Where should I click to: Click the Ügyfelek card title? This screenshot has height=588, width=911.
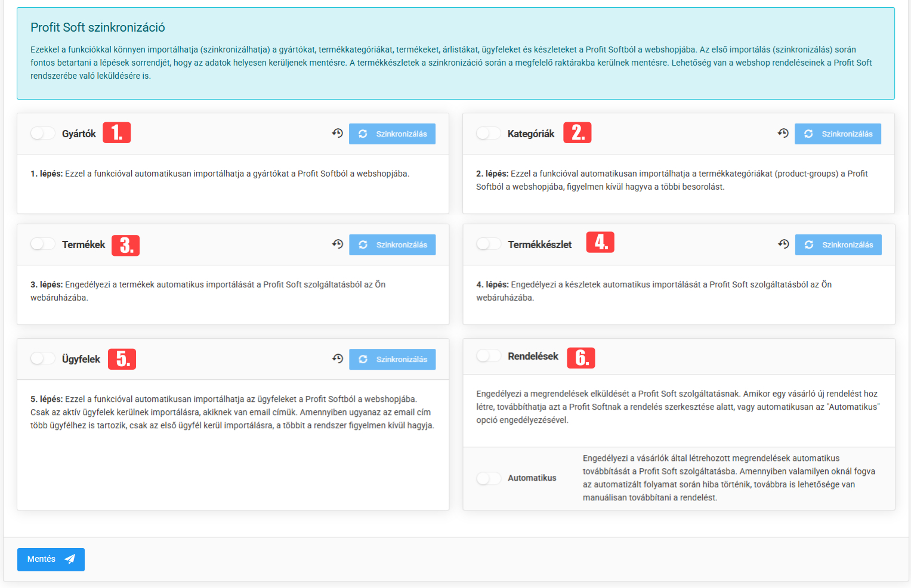point(81,359)
